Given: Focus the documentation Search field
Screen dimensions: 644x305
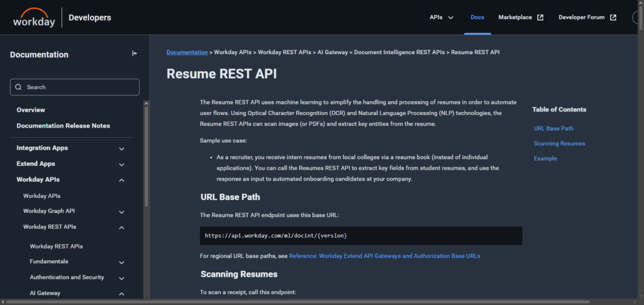Looking at the screenshot, I should 75,87.
